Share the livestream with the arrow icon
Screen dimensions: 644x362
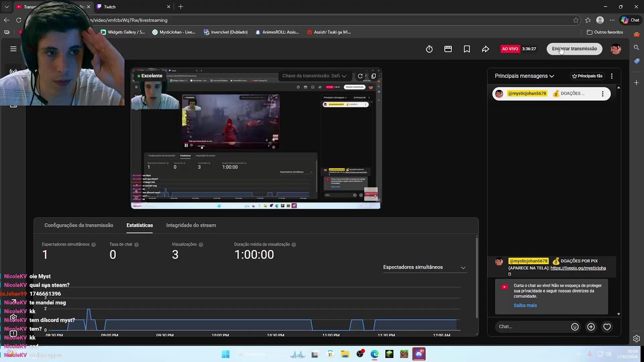(x=486, y=49)
